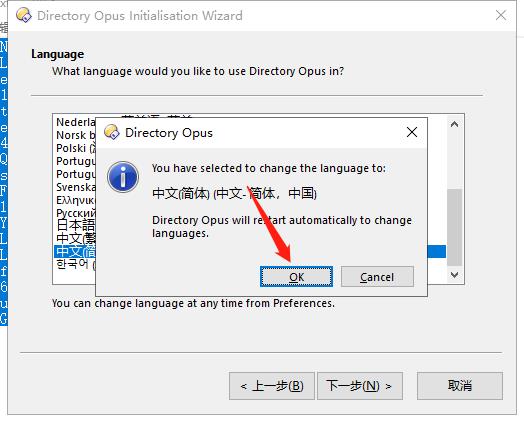Select Nederlands in the language list
The image size is (524, 422).
[x=76, y=122]
